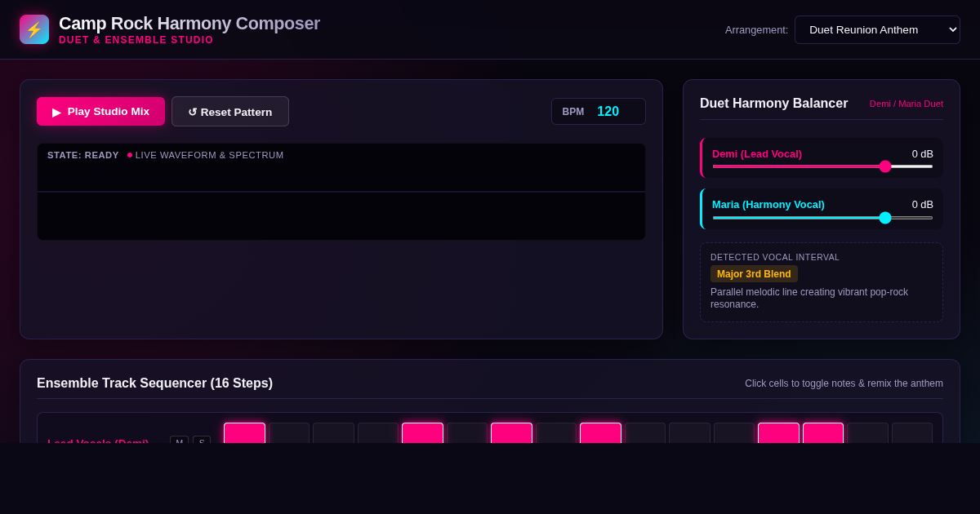Click the lightning bolt app logo
This screenshot has width=980, height=514.
coord(34,29)
